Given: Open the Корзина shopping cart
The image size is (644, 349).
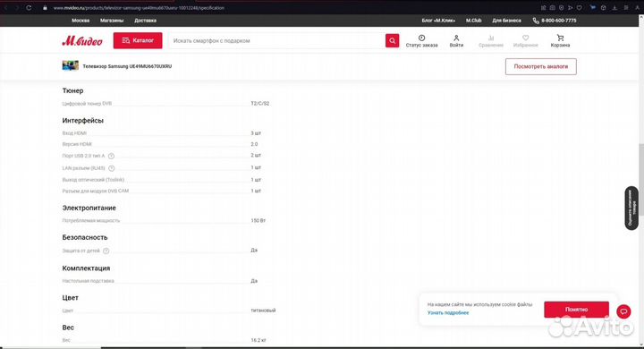Looking at the screenshot, I should tap(560, 41).
